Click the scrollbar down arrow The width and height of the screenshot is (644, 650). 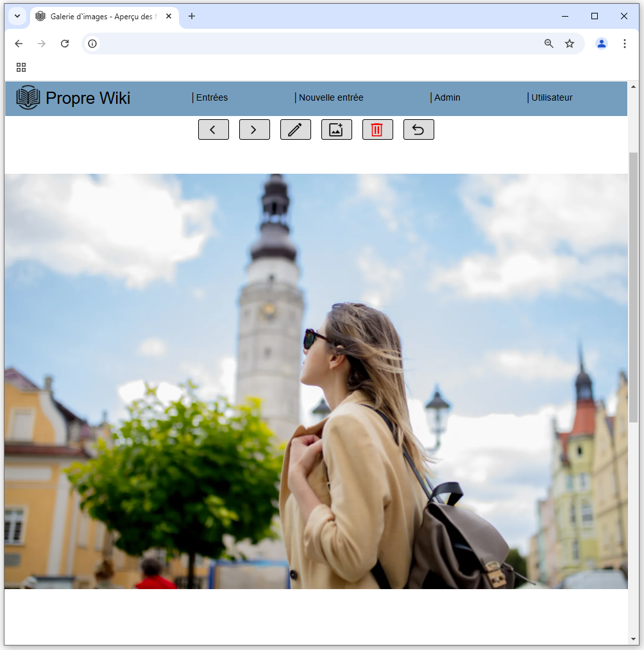coord(633,639)
